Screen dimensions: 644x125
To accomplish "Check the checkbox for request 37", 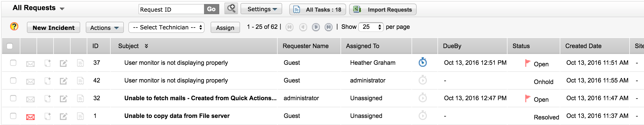I will pos(13,63).
